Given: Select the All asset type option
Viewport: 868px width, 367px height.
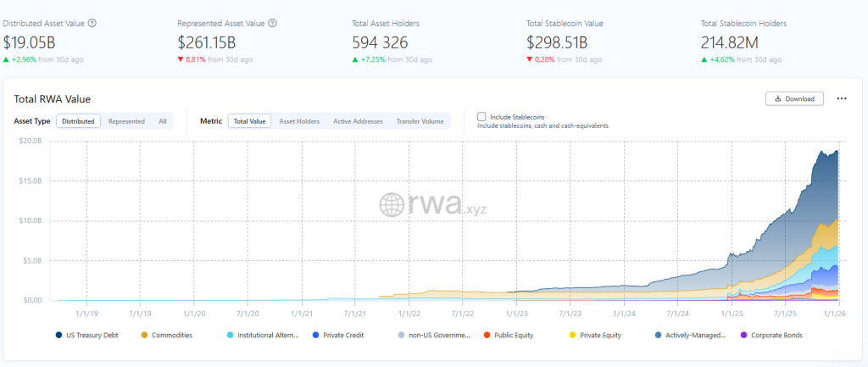Looking at the screenshot, I should click(163, 121).
